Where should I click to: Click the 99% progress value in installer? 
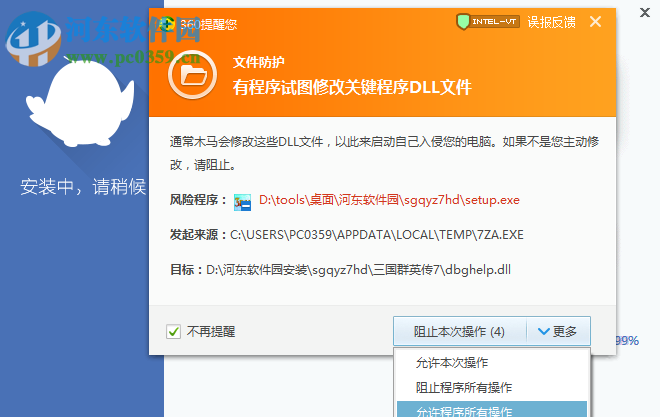coord(627,340)
